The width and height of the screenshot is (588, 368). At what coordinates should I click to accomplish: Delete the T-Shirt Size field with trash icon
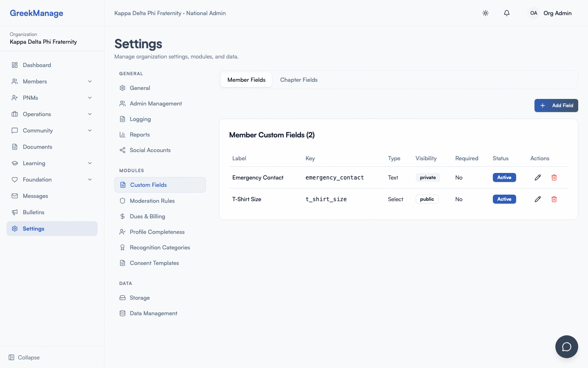click(554, 199)
